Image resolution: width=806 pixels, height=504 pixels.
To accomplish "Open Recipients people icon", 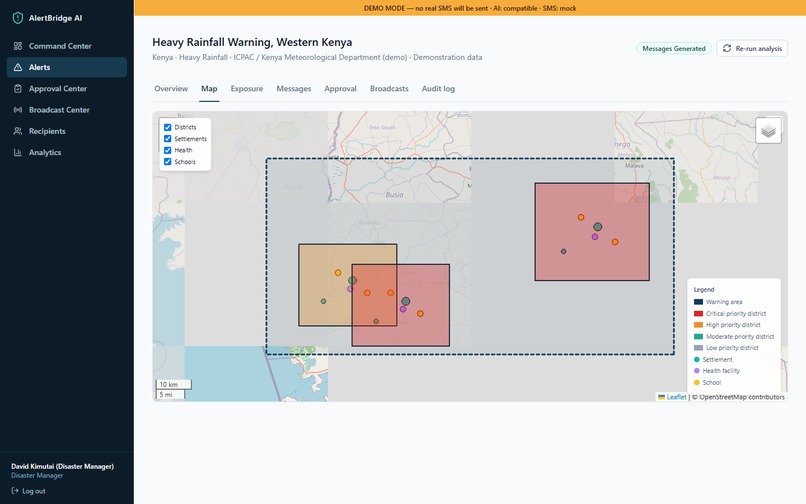I will click(17, 131).
